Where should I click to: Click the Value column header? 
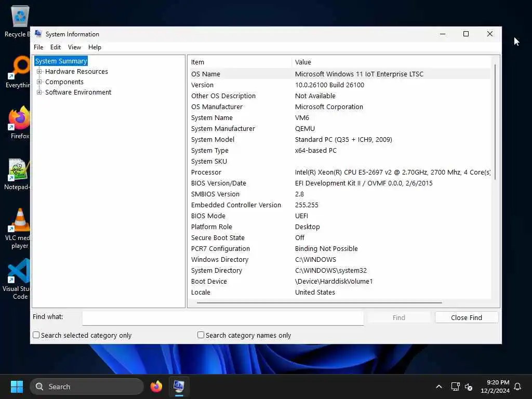391,62
